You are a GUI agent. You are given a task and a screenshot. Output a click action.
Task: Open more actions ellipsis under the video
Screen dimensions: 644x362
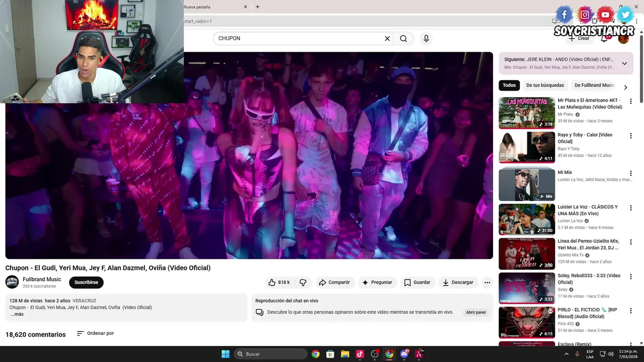point(487,283)
